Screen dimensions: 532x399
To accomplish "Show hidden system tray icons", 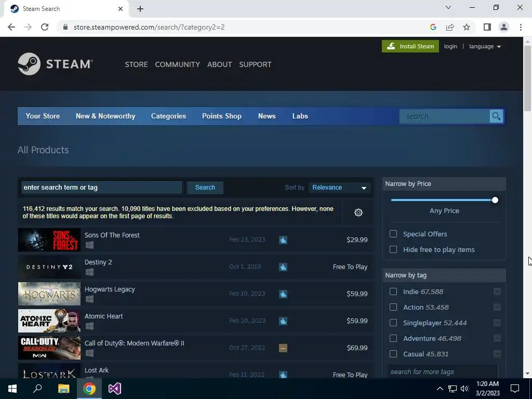I will [440, 389].
